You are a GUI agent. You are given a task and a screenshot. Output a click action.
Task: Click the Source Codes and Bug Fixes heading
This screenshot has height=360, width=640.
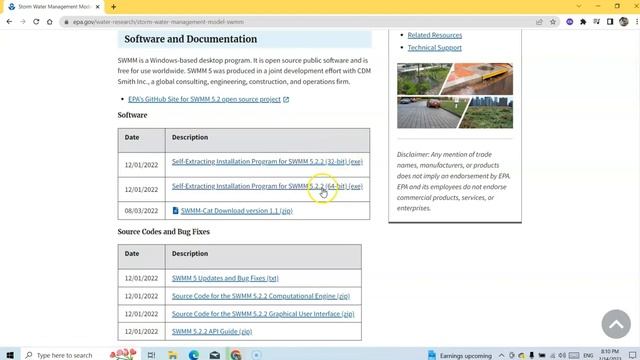pyautogui.click(x=164, y=232)
